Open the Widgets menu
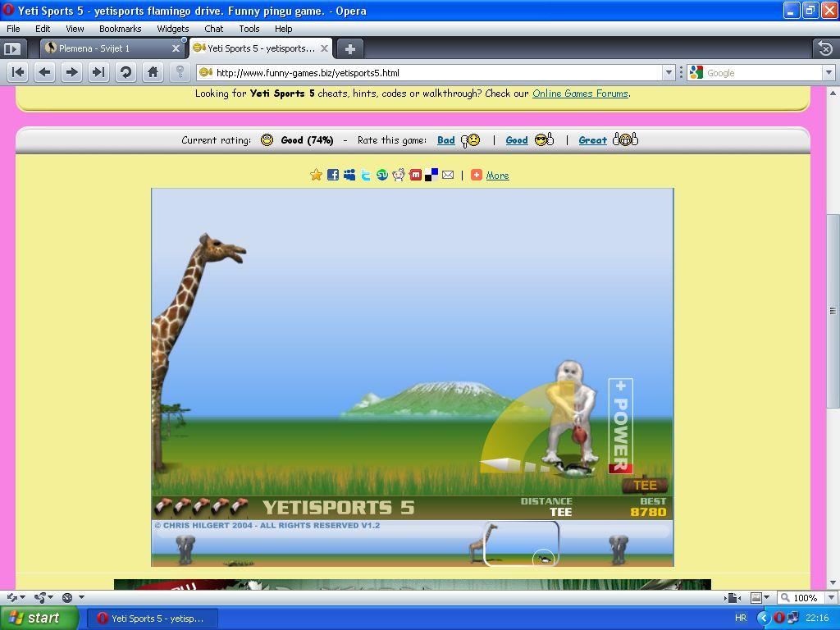Viewport: 840px width, 630px height. pos(172,29)
